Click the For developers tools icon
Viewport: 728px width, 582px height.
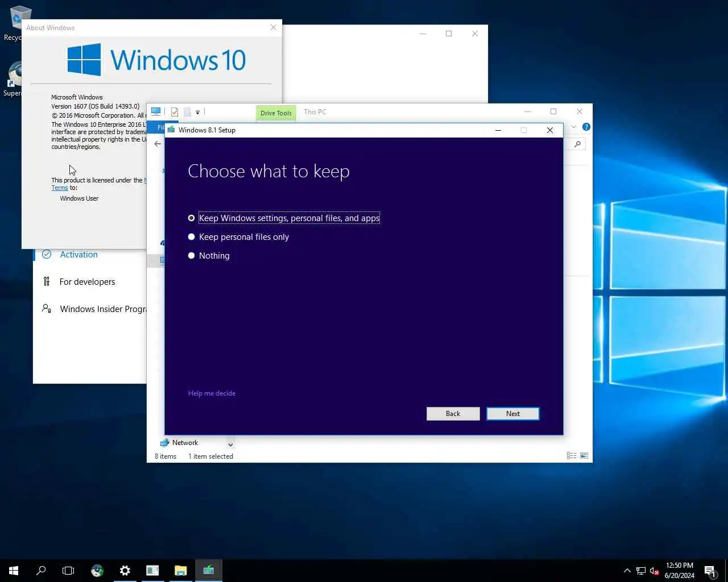[47, 281]
